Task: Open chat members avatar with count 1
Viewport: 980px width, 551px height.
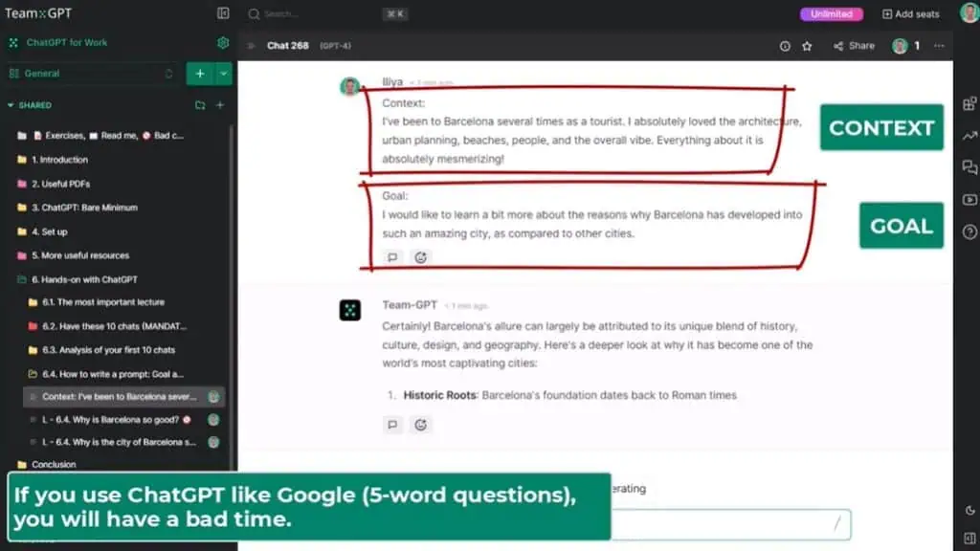Action: [x=906, y=46]
